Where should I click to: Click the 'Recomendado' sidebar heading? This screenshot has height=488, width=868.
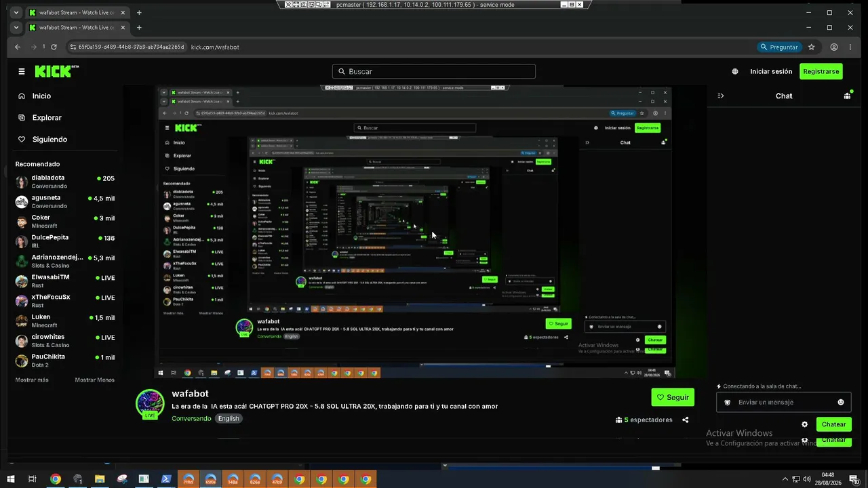(x=37, y=164)
